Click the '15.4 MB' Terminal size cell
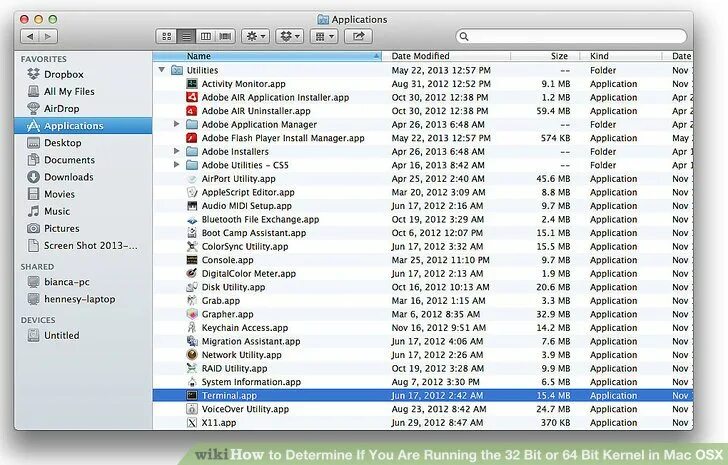 pyautogui.click(x=553, y=395)
